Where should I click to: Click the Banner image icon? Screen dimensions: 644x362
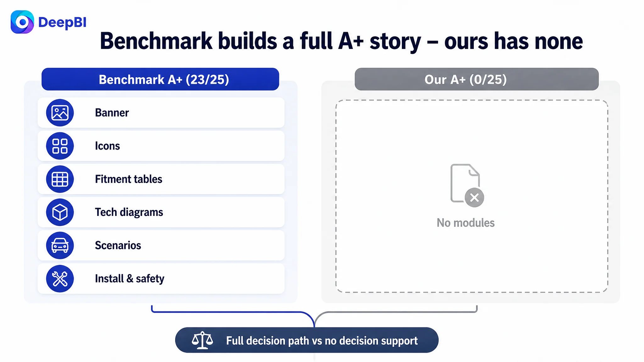(60, 113)
